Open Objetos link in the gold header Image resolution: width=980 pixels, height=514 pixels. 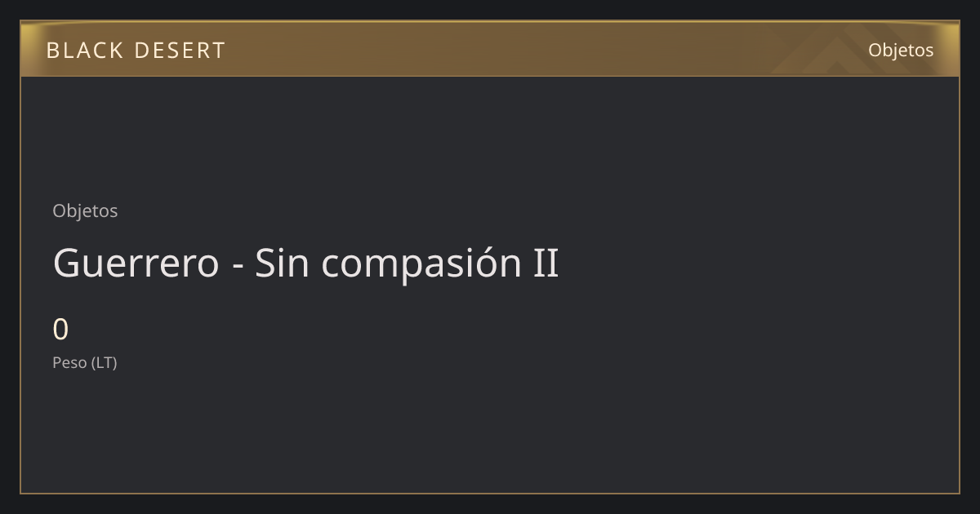pyautogui.click(x=901, y=50)
